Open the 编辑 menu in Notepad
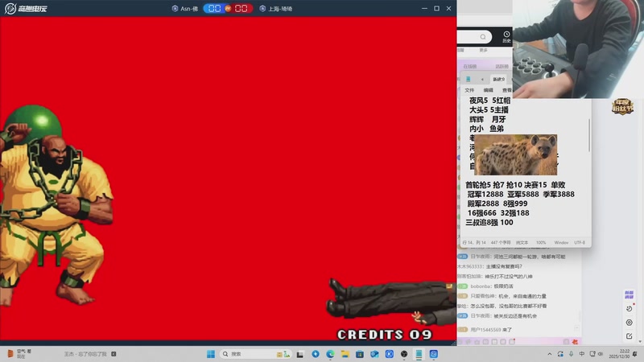Image resolution: width=644 pixels, height=362 pixels. tap(488, 90)
